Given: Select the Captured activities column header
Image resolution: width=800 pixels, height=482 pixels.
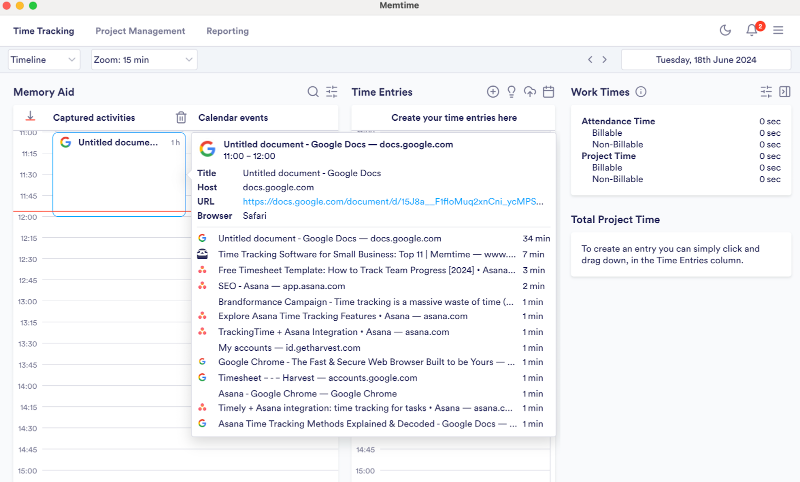Looking at the screenshot, I should pyautogui.click(x=94, y=118).
